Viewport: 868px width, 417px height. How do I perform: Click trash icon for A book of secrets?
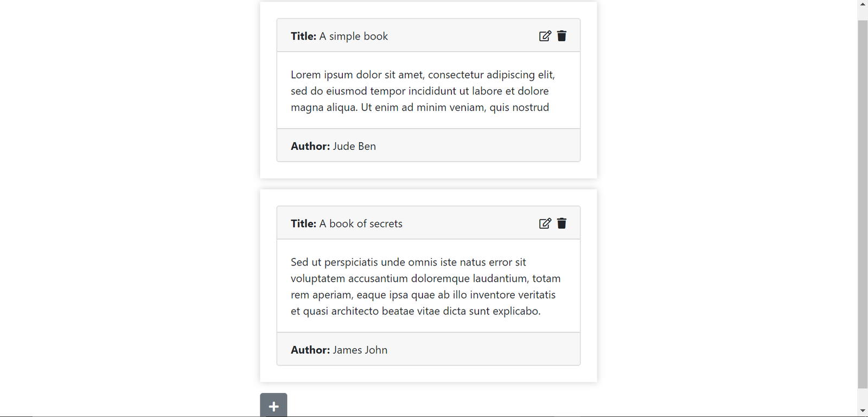(x=561, y=223)
